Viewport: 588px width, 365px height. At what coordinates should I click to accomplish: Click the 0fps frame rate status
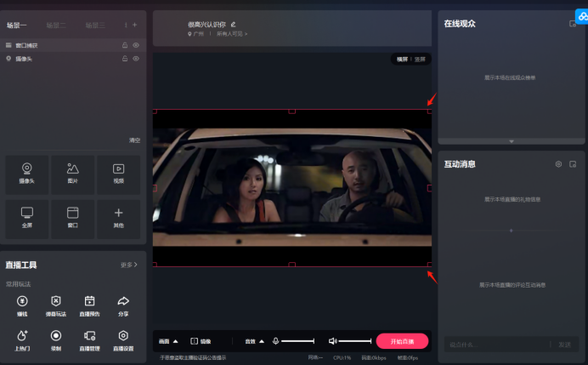[x=408, y=358]
